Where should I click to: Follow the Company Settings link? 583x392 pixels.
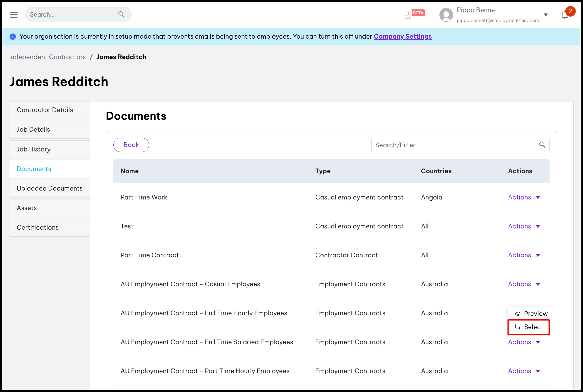[403, 36]
